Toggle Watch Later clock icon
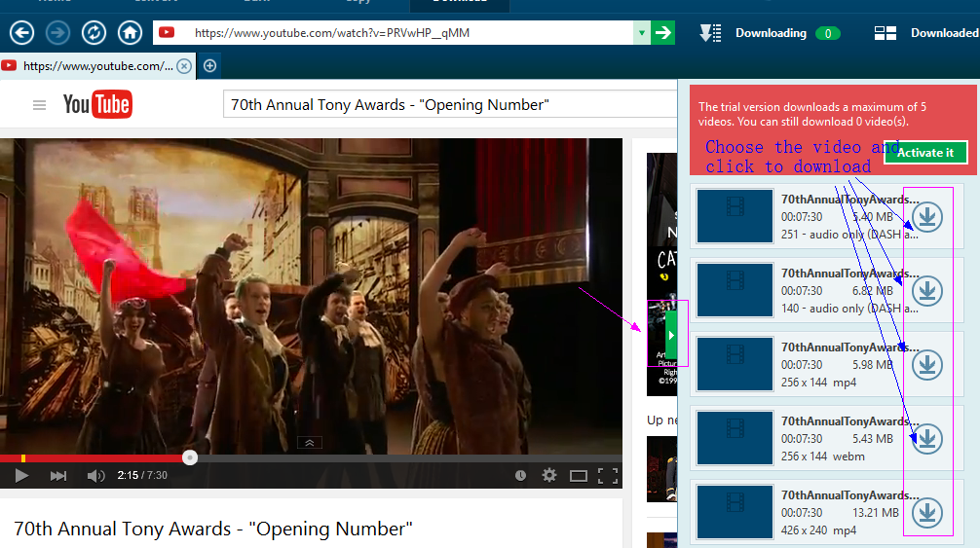Viewport: 980px width, 548px height. [520, 476]
